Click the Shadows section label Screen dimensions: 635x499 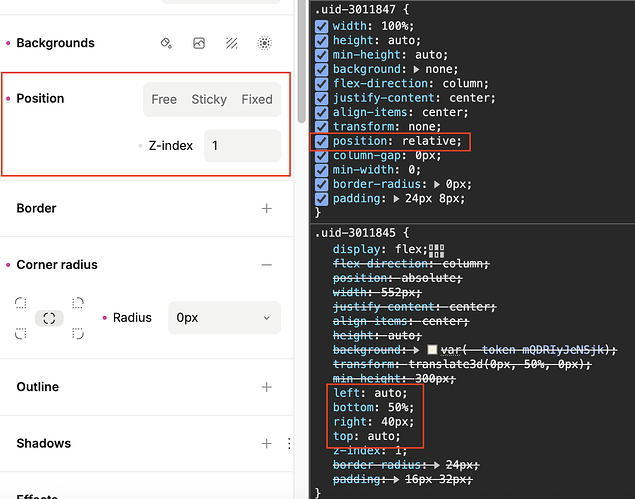pyautogui.click(x=43, y=443)
